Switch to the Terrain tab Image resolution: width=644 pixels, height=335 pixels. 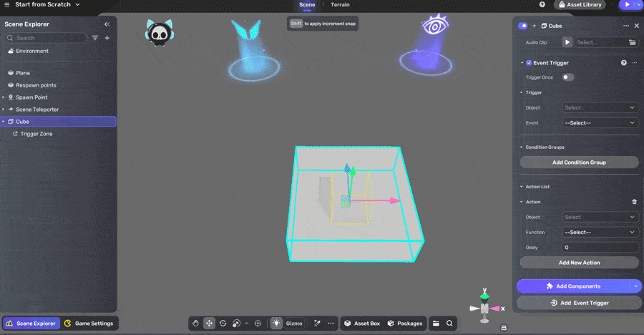pos(340,5)
